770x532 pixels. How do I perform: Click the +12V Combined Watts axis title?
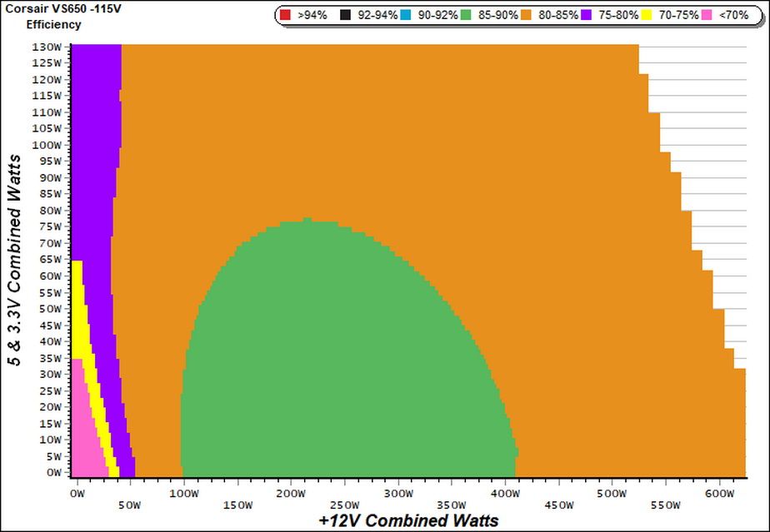408,520
